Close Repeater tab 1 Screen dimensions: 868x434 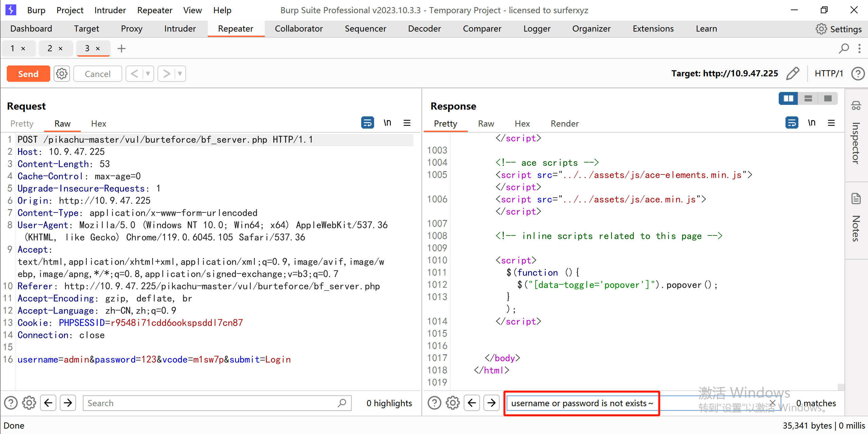click(x=23, y=49)
